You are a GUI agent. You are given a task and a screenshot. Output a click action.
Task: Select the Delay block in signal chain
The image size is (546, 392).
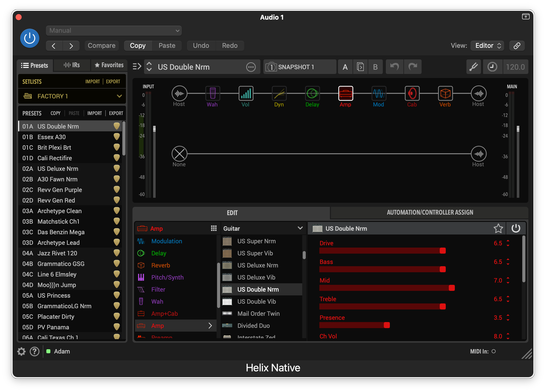click(x=312, y=93)
